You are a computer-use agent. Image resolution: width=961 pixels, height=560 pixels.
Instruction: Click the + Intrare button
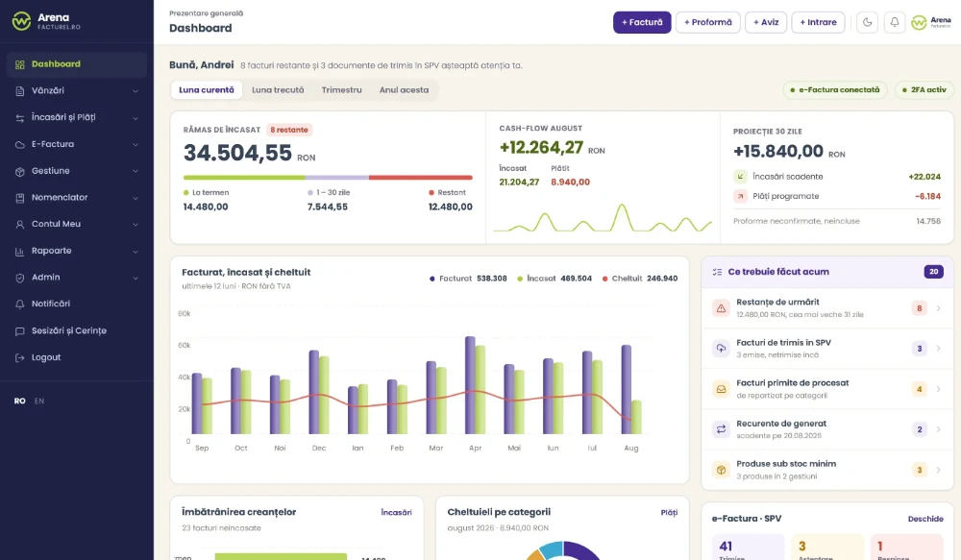tap(818, 22)
